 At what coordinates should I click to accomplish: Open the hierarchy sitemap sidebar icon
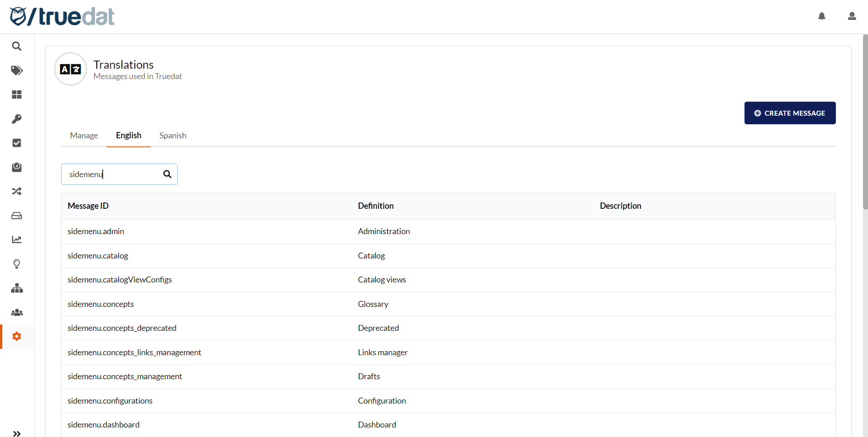coord(17,288)
